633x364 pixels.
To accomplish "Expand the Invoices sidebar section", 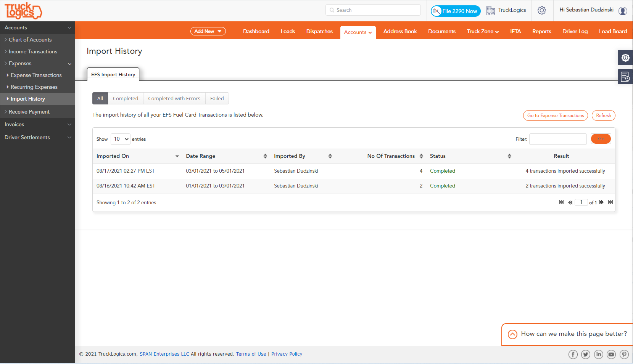I will coord(37,124).
